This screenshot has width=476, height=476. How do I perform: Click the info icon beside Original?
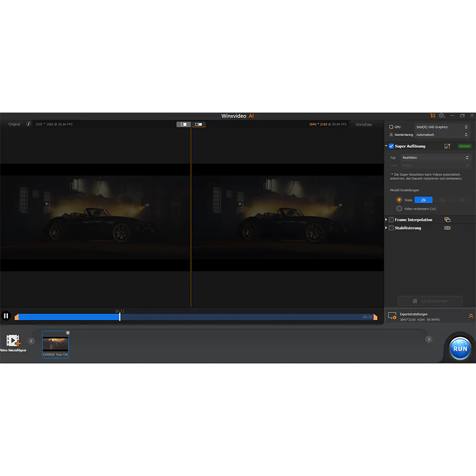coord(29,124)
